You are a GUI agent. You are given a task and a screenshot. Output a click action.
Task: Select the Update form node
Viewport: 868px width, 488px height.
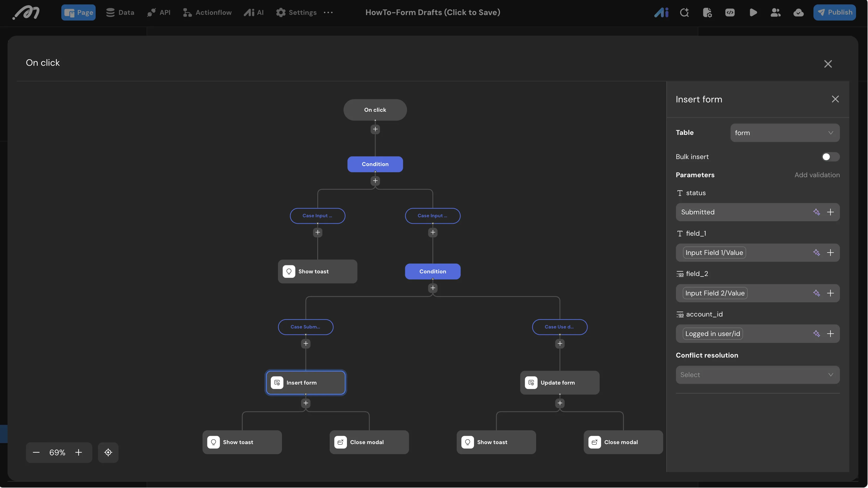pos(560,383)
